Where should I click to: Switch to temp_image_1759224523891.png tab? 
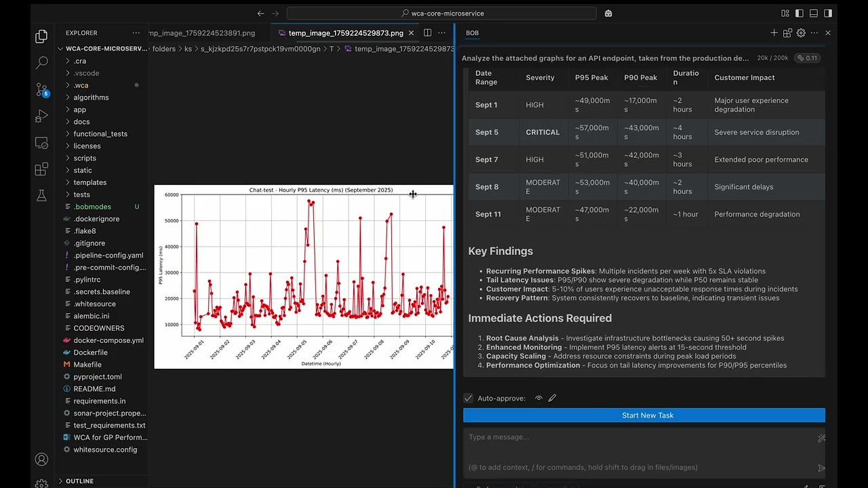[x=203, y=33]
